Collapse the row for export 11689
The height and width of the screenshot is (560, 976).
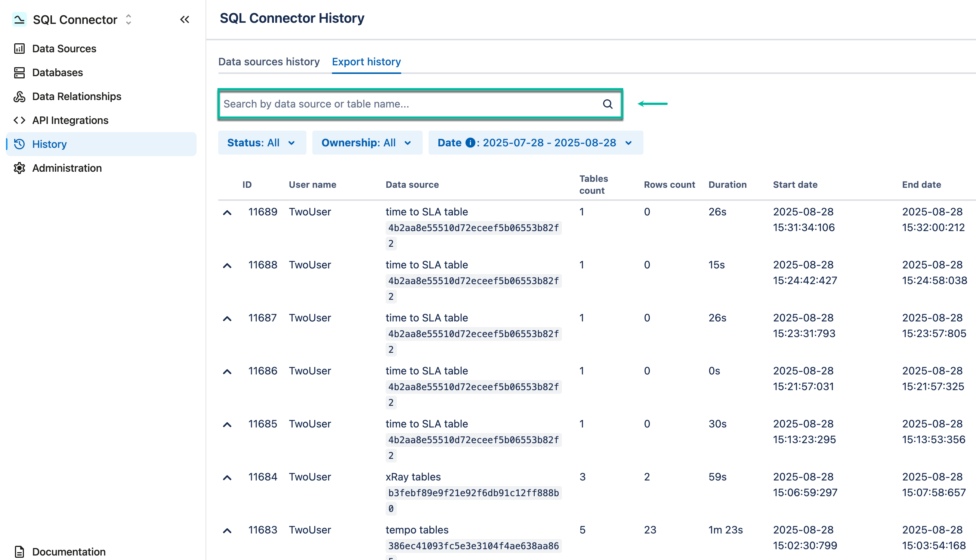tap(227, 212)
